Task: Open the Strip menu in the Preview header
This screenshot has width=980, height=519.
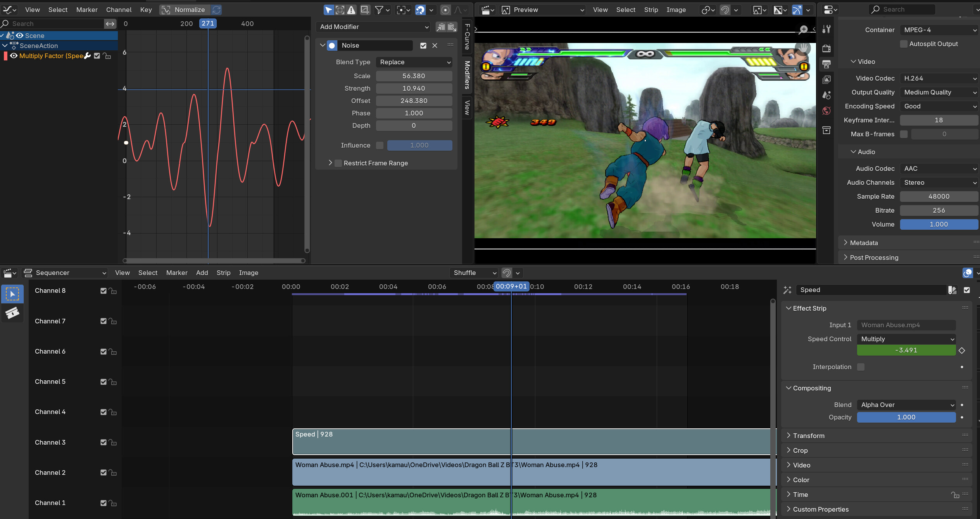Action: coord(651,10)
